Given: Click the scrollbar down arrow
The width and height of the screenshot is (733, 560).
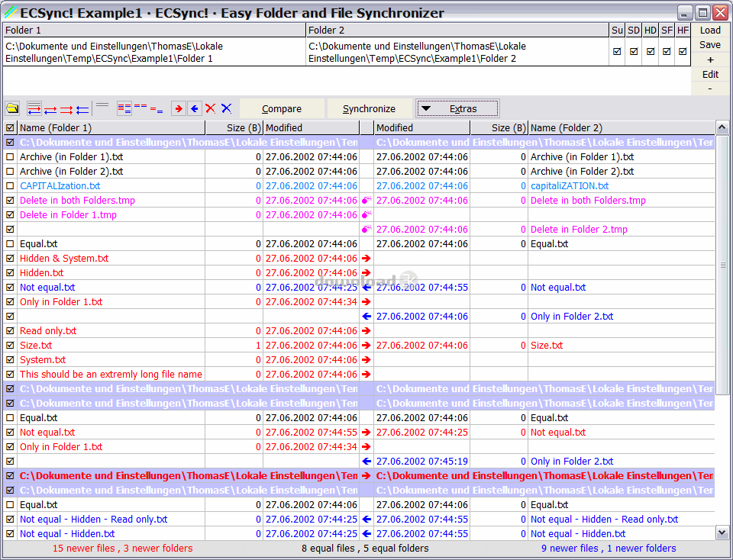Looking at the screenshot, I should click(722, 533).
